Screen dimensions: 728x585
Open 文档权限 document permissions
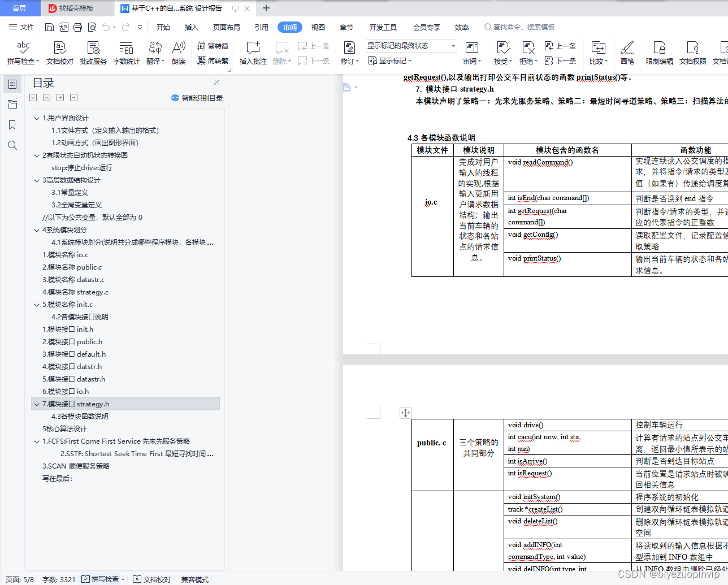coord(693,53)
